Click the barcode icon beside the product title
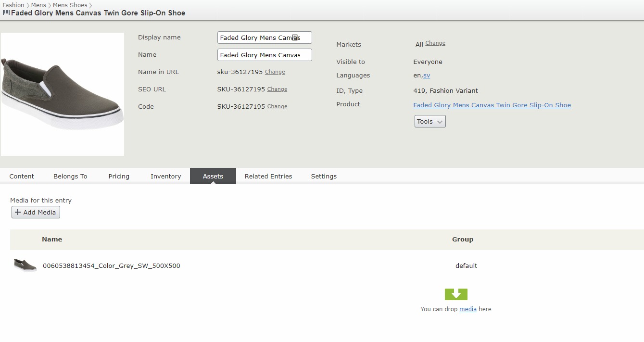This screenshot has height=342, width=644. coord(6,13)
